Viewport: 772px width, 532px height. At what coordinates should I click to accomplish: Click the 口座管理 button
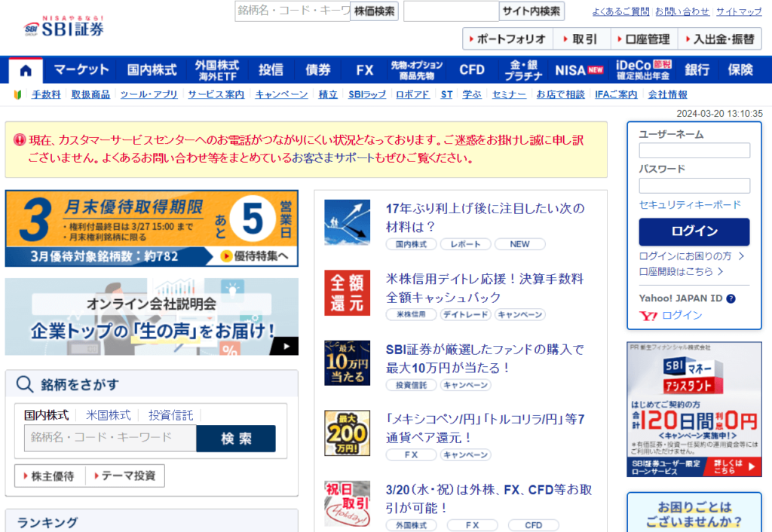click(x=644, y=39)
